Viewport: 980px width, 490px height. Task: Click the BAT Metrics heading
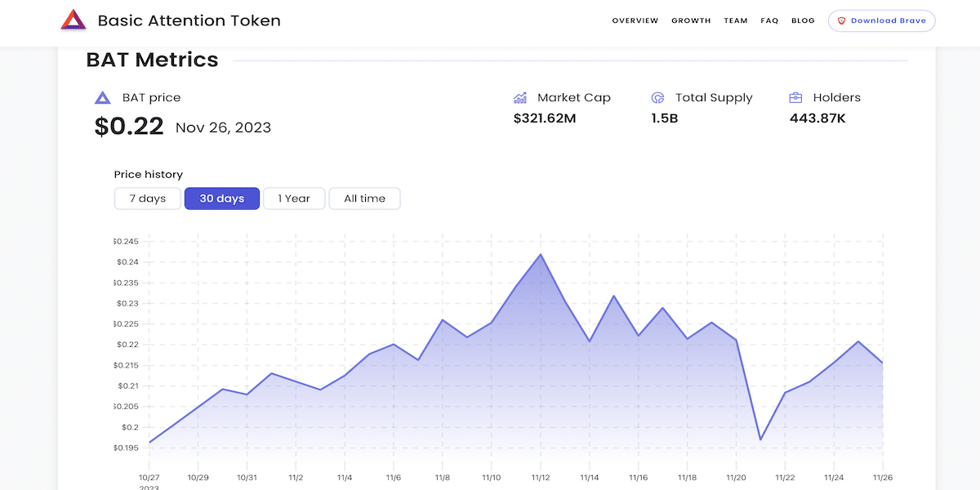(152, 60)
